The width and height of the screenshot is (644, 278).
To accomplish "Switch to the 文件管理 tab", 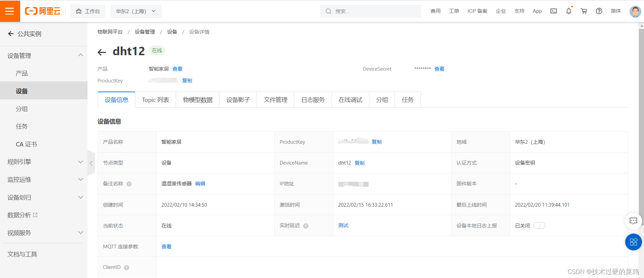I will coord(275,100).
